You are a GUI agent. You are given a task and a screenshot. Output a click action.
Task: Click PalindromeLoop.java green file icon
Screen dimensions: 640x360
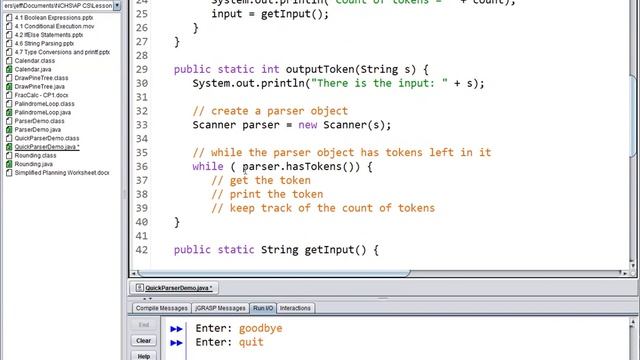(x=9, y=112)
